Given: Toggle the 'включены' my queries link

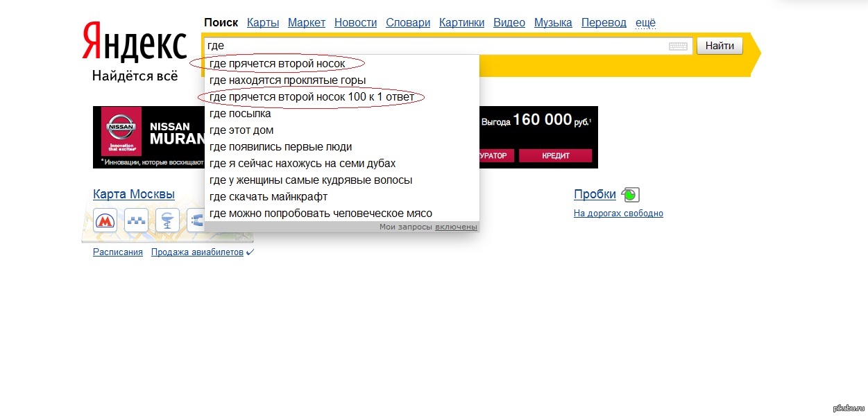Looking at the screenshot, I should click(x=456, y=227).
